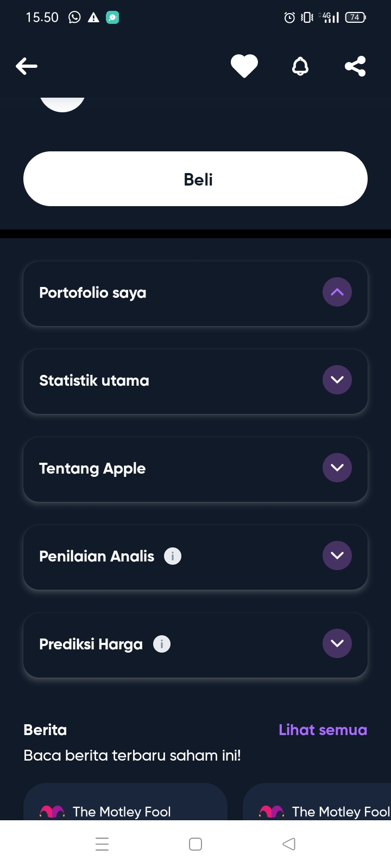Screen dimensions: 391x868
Task: Tap the Tentang Apple heading
Action: [x=92, y=468]
